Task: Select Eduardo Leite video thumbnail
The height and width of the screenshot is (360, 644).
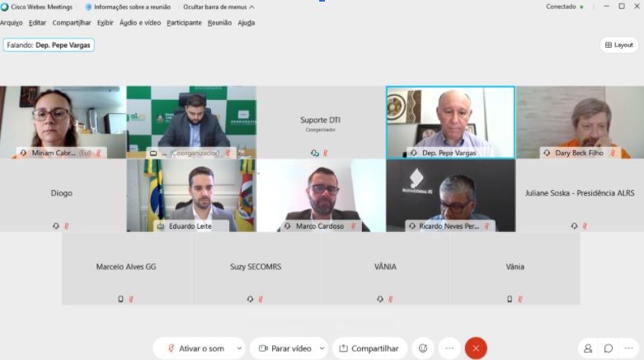Action: pos(191,196)
